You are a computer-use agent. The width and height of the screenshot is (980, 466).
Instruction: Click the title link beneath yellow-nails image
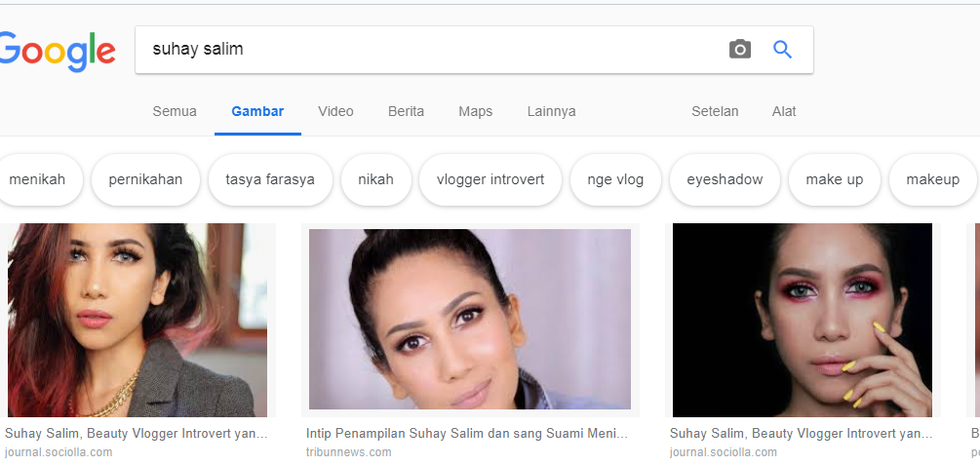(802, 434)
